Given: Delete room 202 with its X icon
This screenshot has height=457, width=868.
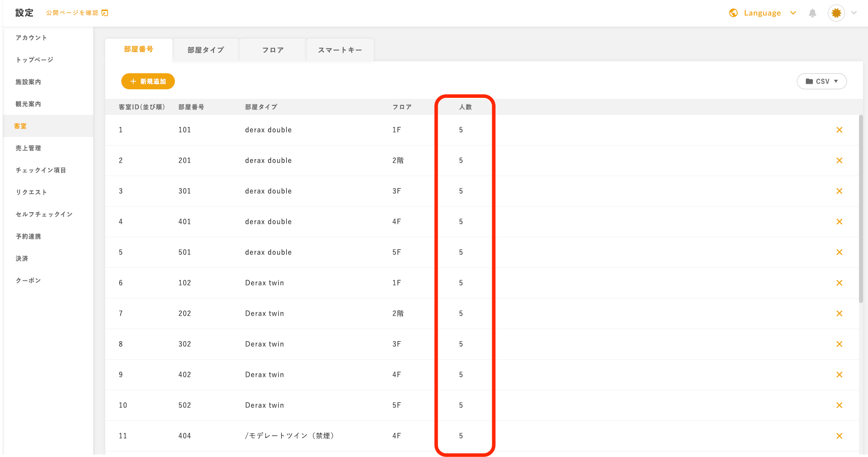Looking at the screenshot, I should tap(839, 314).
